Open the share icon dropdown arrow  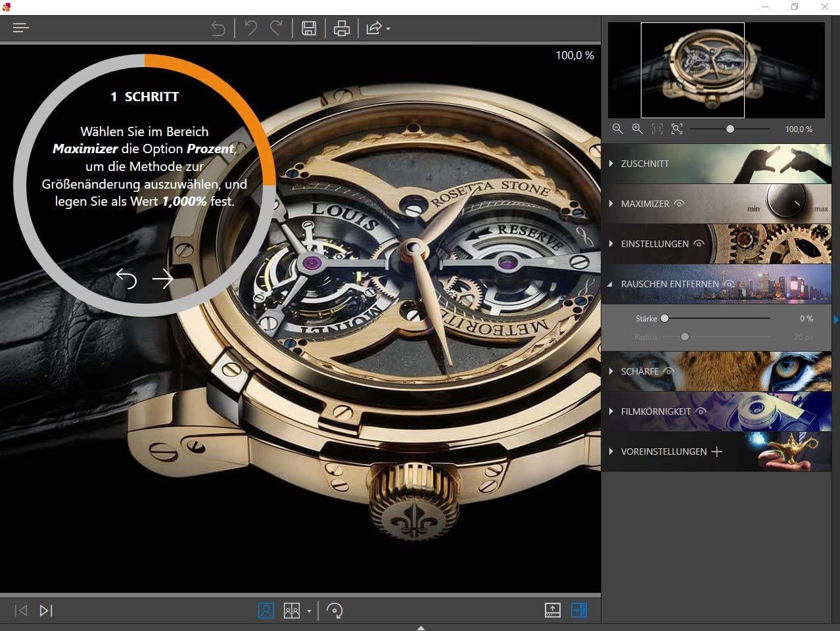tap(388, 29)
